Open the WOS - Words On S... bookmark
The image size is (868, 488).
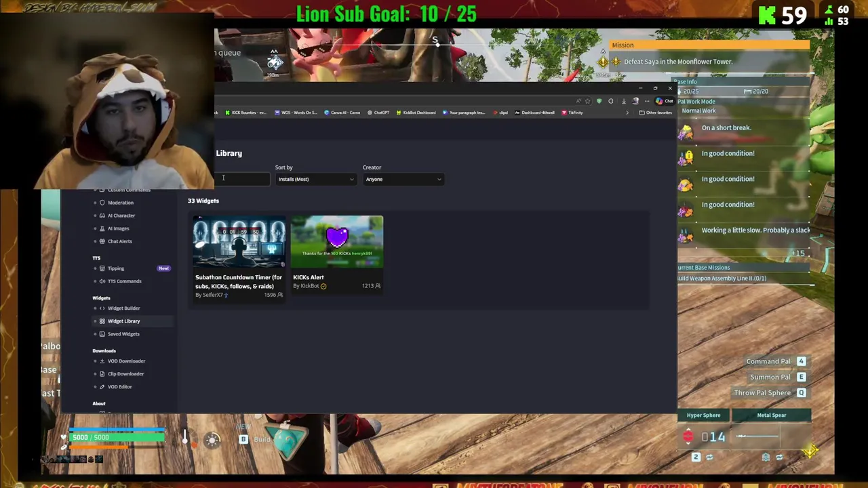pos(294,113)
